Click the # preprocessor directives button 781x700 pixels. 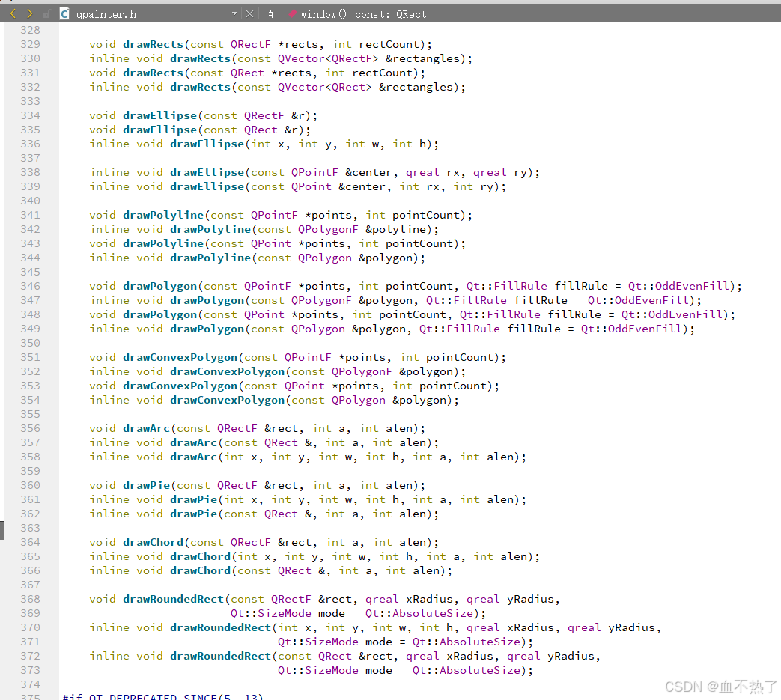point(271,14)
